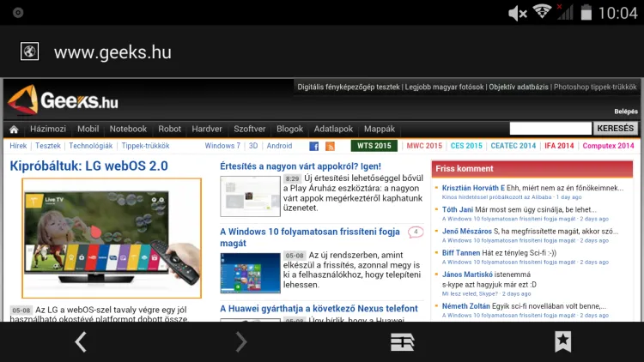Open the Robot menu item
This screenshot has width=644, height=362.
[x=170, y=129]
